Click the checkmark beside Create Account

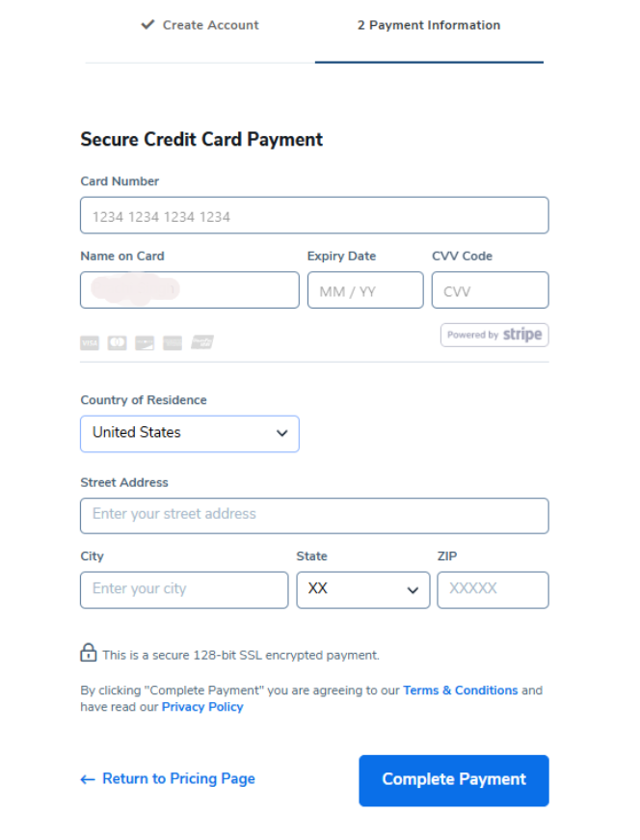(147, 25)
